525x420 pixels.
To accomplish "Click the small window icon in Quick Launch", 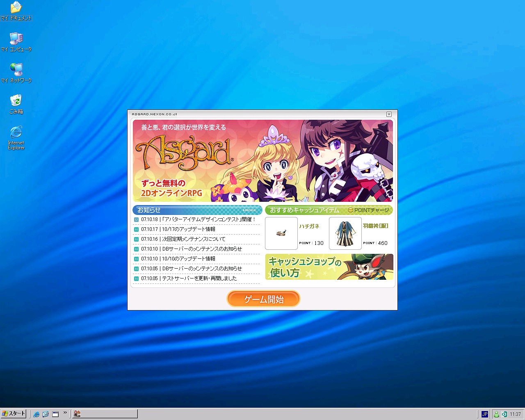I will point(55,414).
